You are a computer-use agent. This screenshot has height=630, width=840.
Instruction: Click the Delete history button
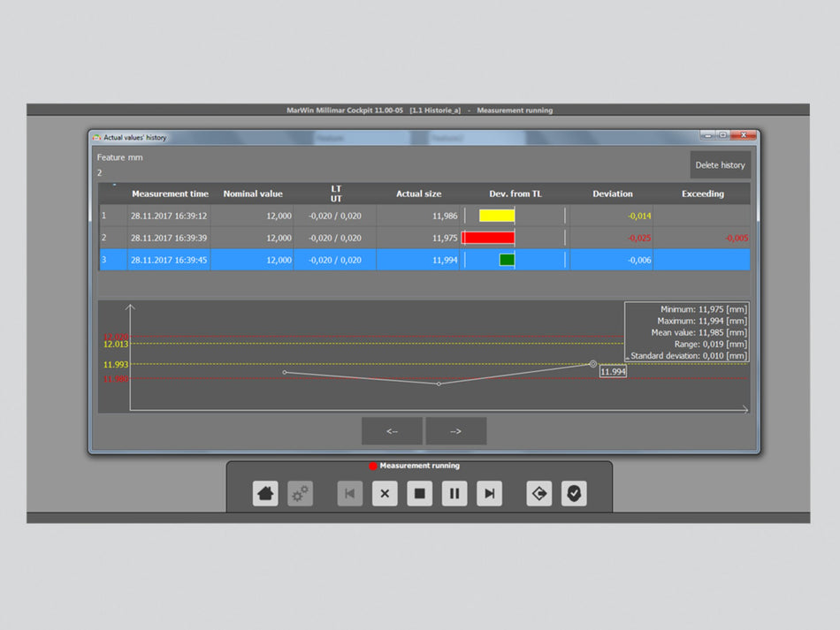(720, 164)
